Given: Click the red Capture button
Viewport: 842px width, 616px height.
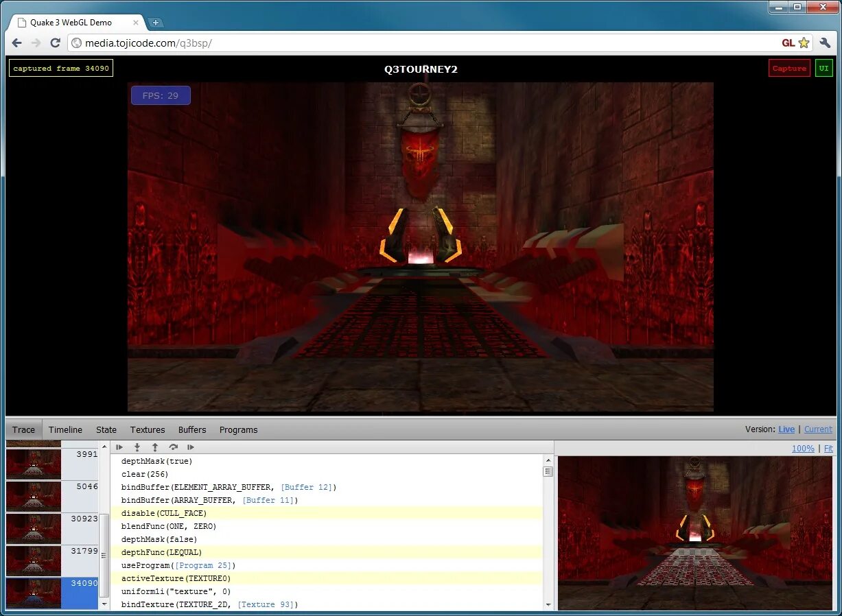Looking at the screenshot, I should [x=789, y=68].
